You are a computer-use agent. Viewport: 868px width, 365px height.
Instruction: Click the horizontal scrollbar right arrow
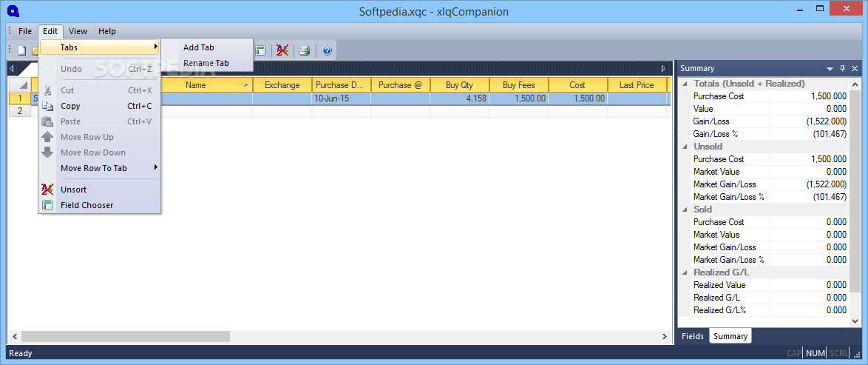click(664, 336)
